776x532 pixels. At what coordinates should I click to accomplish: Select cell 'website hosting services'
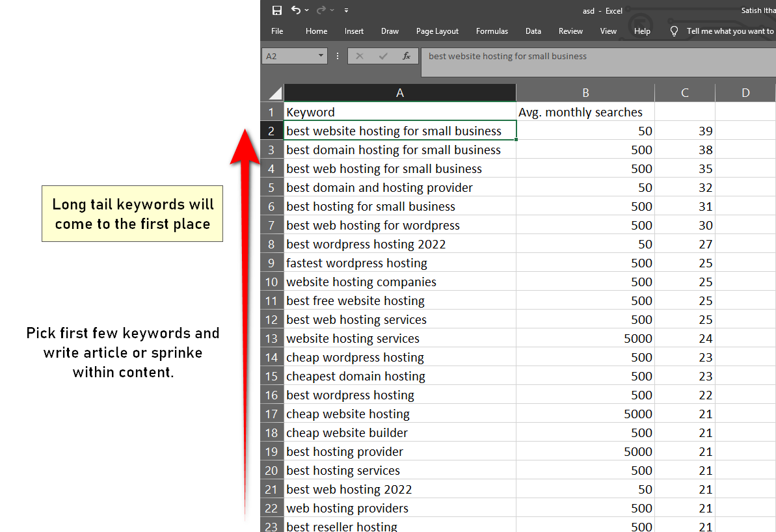(x=400, y=338)
